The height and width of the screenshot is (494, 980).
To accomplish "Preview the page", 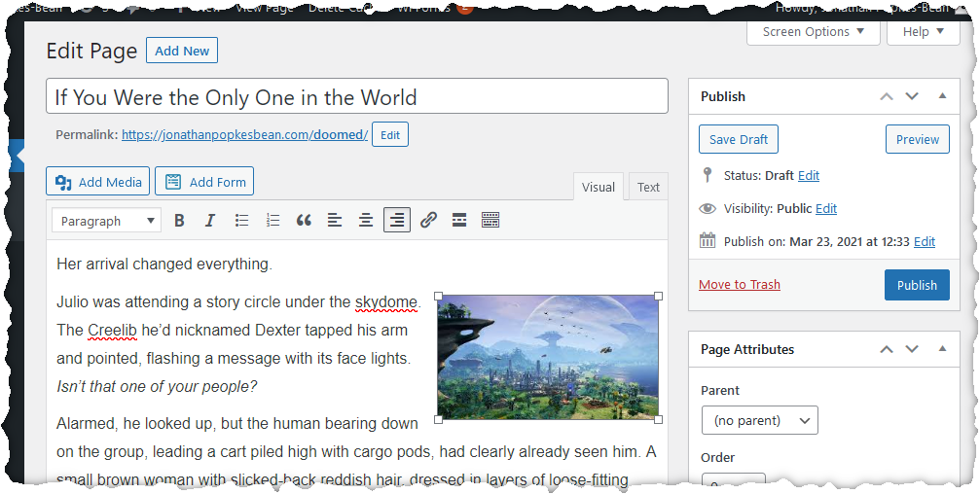I will pyautogui.click(x=918, y=139).
